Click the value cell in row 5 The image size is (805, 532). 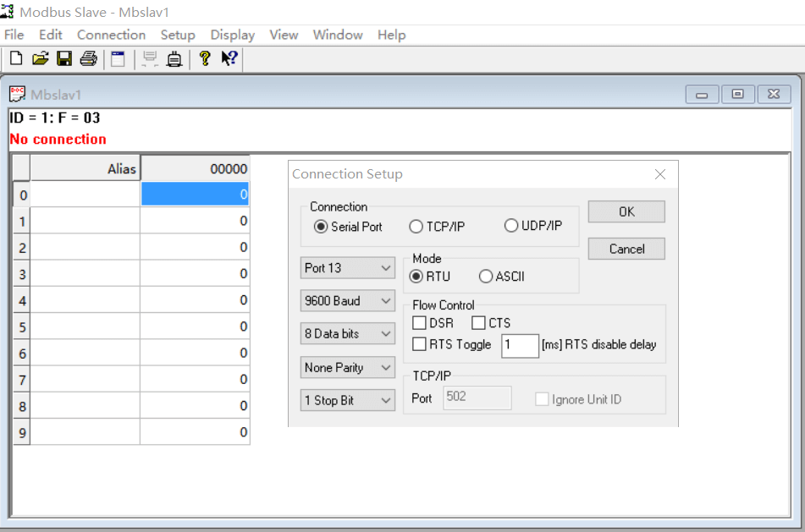195,326
